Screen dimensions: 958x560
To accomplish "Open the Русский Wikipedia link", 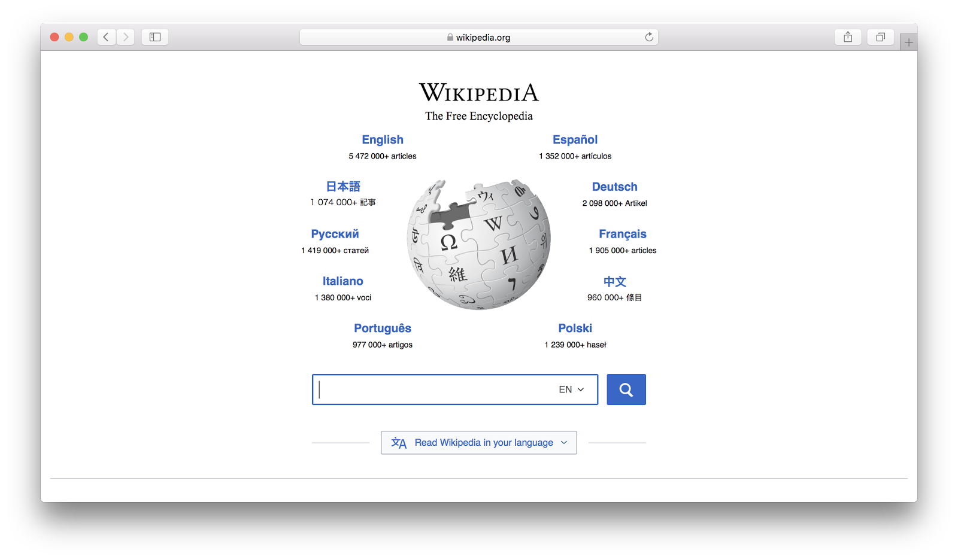I will [x=335, y=234].
